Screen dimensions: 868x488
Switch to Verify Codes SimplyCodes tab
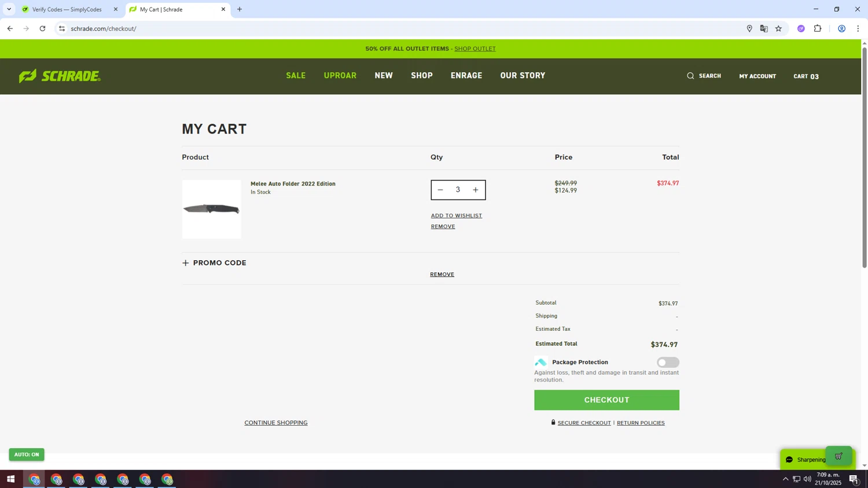point(67,9)
